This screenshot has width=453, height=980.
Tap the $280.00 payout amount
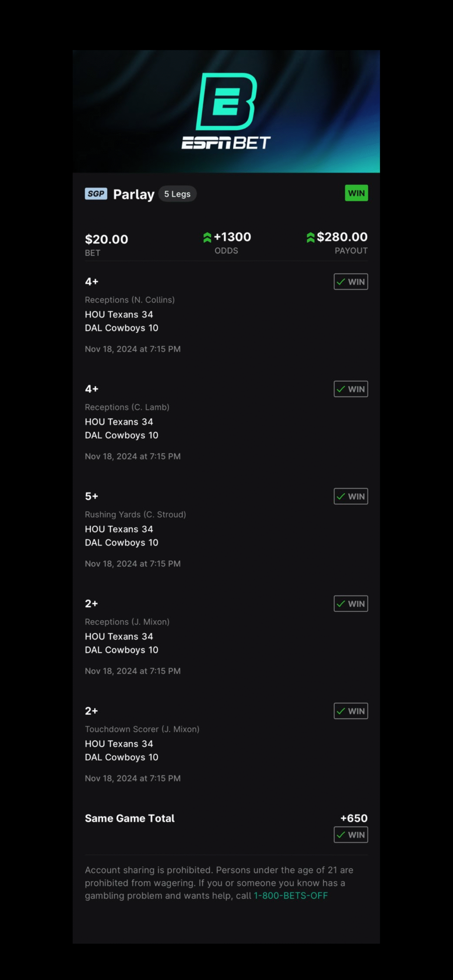coord(342,237)
